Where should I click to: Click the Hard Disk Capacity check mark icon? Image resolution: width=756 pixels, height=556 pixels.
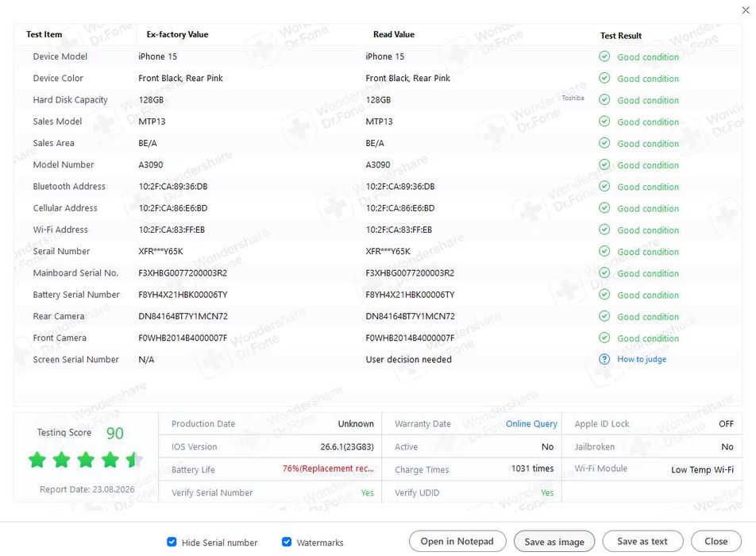coord(604,100)
